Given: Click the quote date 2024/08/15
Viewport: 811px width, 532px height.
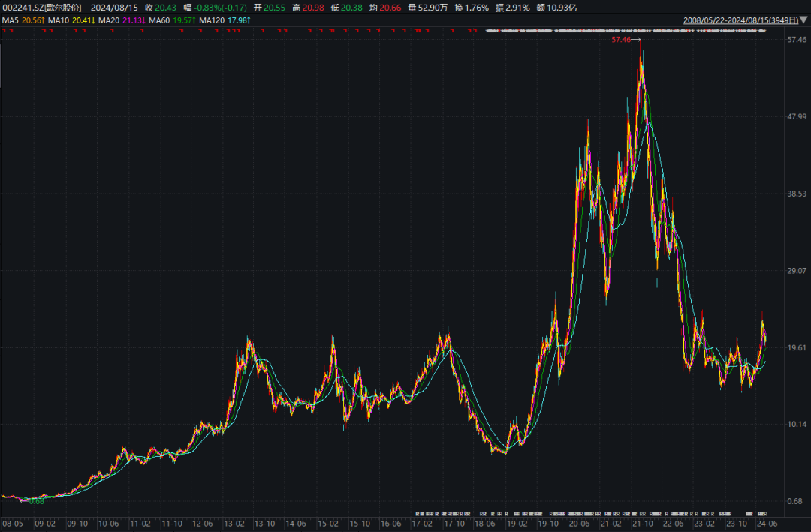Looking at the screenshot, I should point(114,8).
